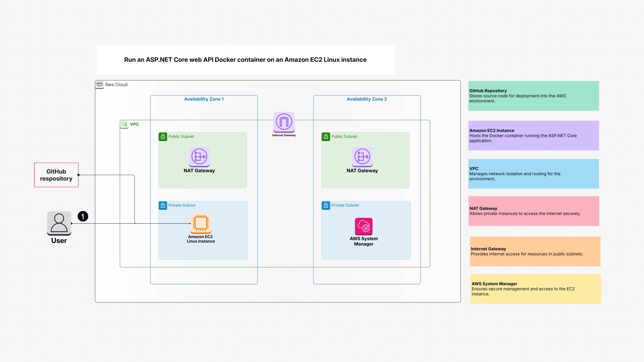Select the Amazon EC2 Instance purple legend card

(533, 136)
